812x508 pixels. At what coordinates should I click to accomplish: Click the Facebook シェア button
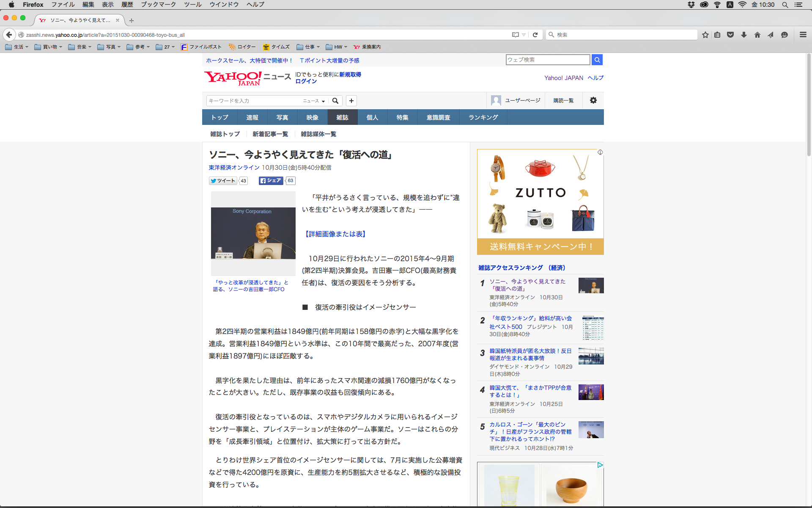[271, 181]
